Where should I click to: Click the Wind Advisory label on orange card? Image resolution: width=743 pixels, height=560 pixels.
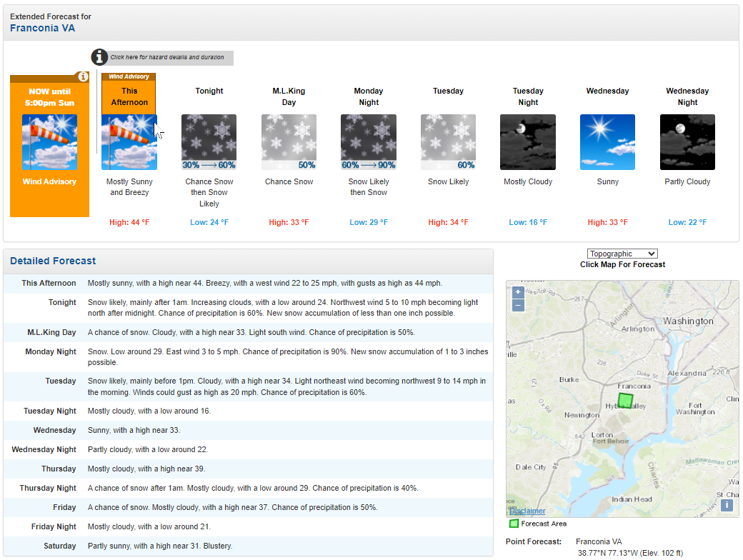point(49,181)
